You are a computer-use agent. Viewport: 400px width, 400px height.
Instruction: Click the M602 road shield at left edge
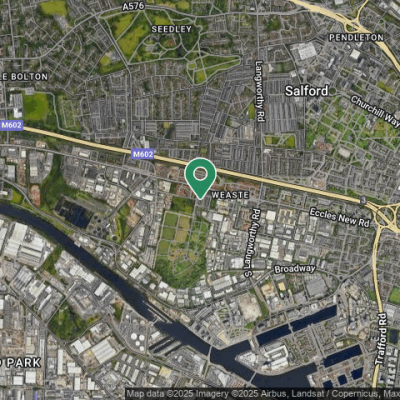pos(11,125)
